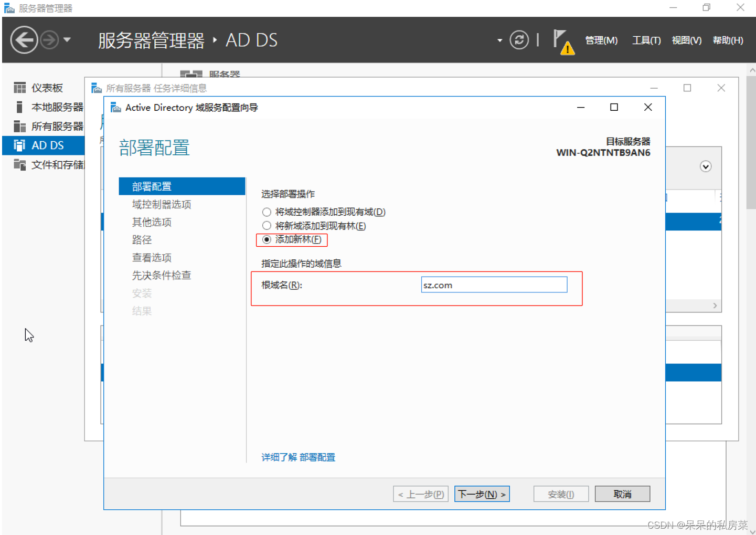Click the 取消 button
Viewport: 756px width, 535px height.
(x=622, y=494)
